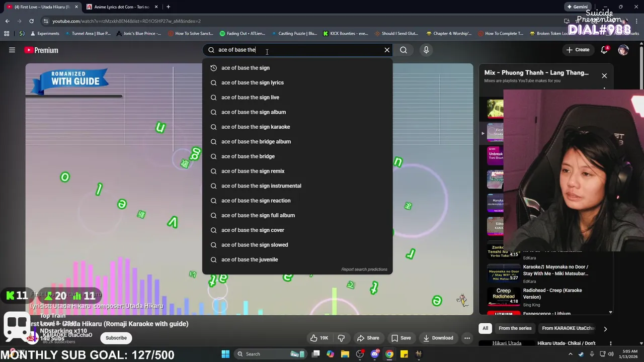Open the Chrome apps grid shortcut
The height and width of the screenshot is (362, 644).
pyautogui.click(x=7, y=34)
